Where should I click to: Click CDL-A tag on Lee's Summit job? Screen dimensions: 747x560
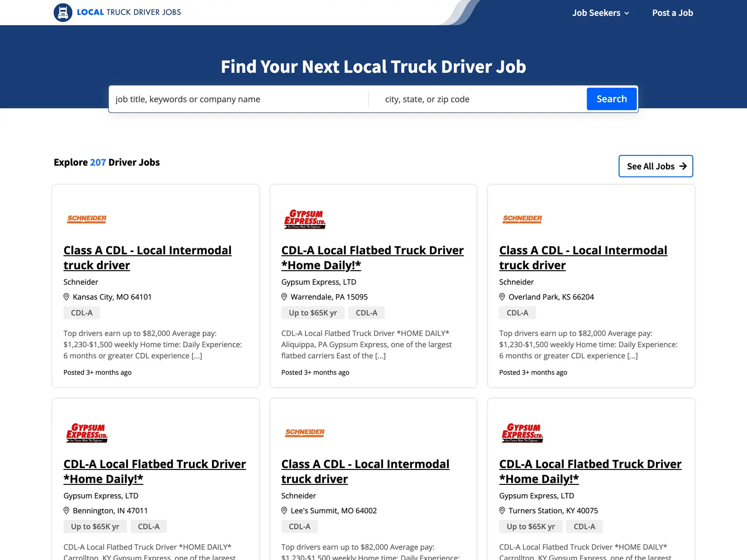point(300,526)
